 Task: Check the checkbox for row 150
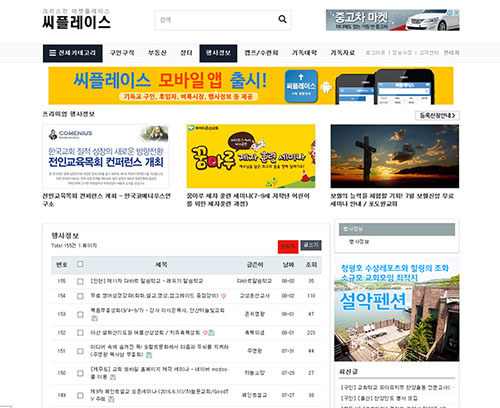(x=80, y=373)
